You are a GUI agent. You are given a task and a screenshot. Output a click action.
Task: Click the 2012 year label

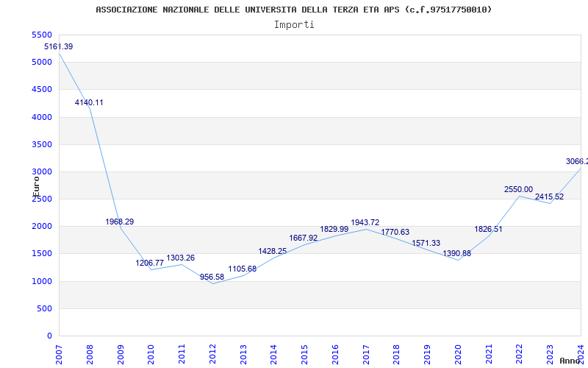tap(212, 355)
